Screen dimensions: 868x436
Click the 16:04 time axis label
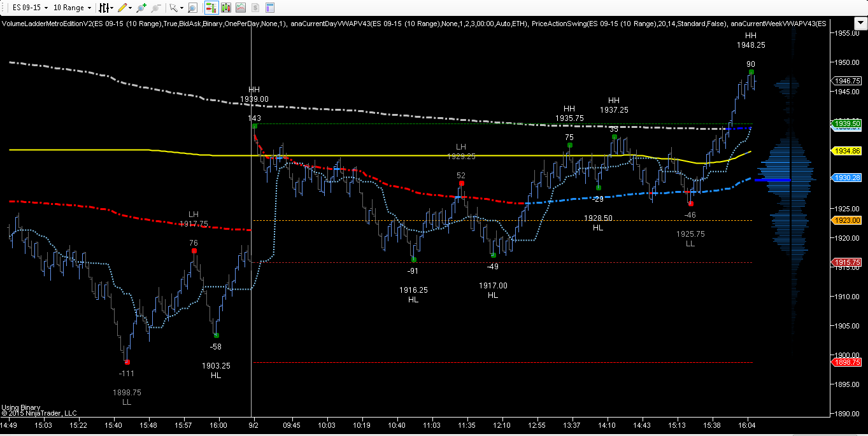point(747,424)
